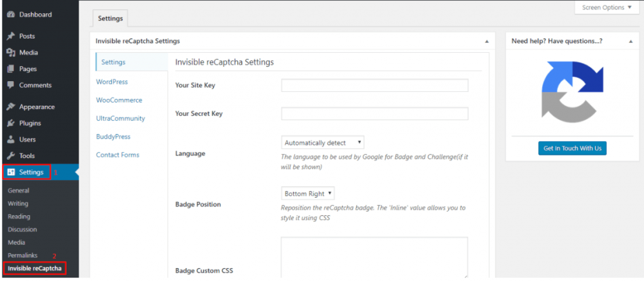Click the Media library icon
644x282 pixels.
point(11,53)
